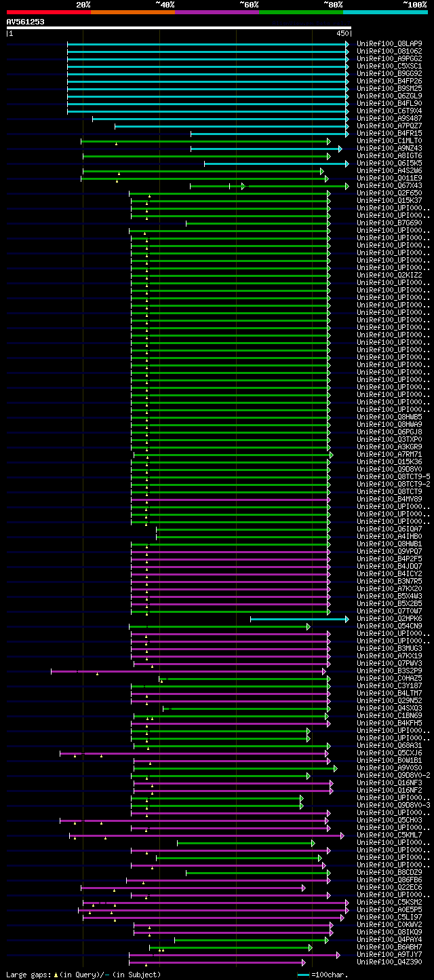The image size is (434, 980).
Task: Click the UniRef100_Q4PAY4 label
Action: pyautogui.click(x=389, y=940)
